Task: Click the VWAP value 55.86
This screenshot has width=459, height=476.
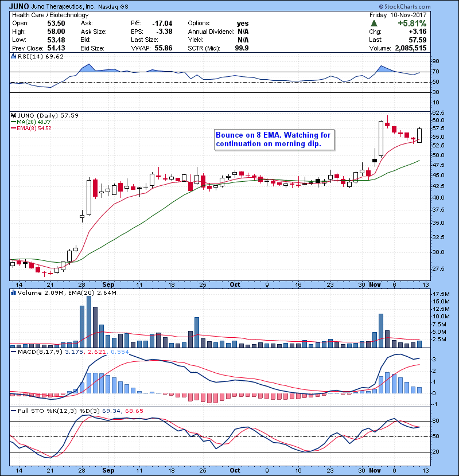Action: click(164, 48)
